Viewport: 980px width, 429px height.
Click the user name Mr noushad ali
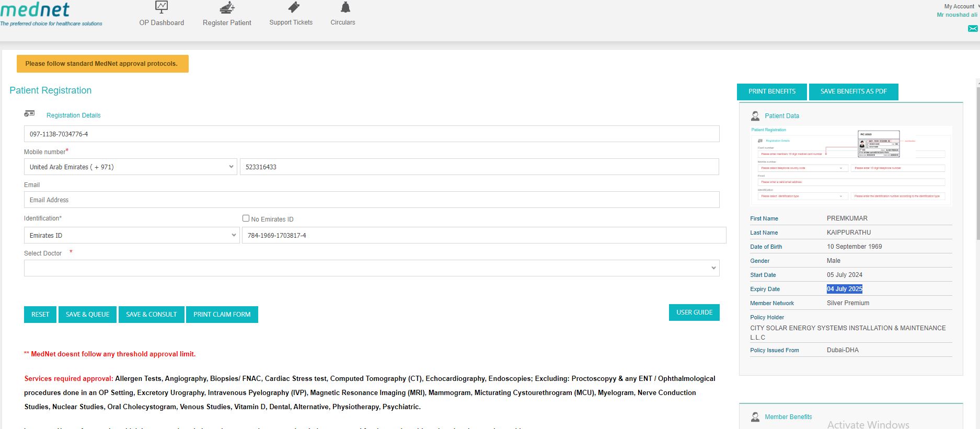[x=957, y=15]
